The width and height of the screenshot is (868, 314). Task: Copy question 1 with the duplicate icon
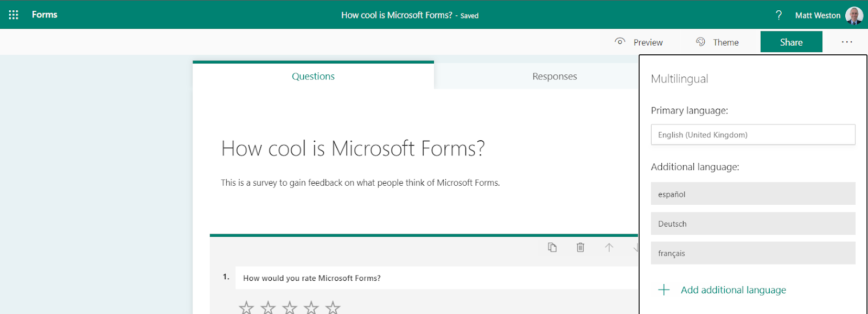point(552,247)
